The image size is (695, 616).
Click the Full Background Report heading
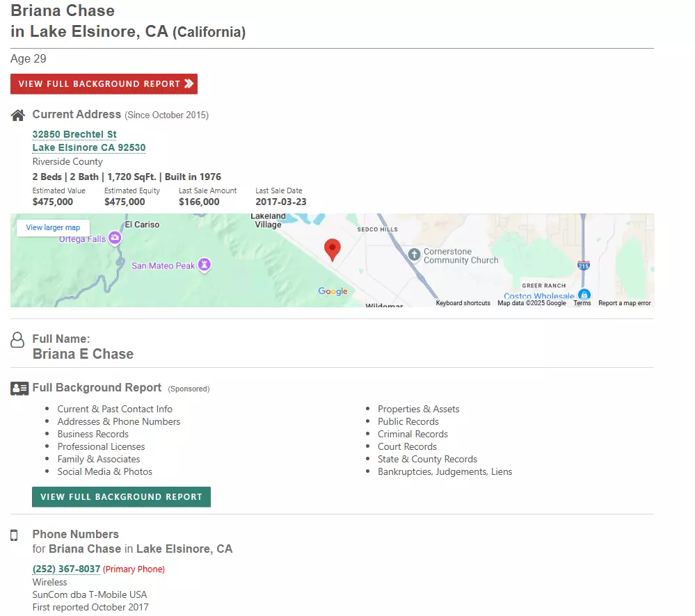coord(97,387)
